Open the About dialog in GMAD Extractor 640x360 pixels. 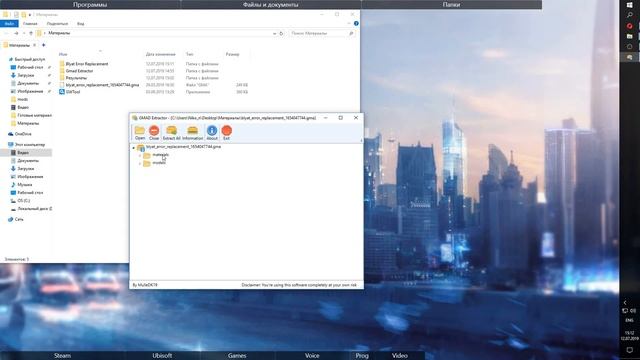pos(212,133)
